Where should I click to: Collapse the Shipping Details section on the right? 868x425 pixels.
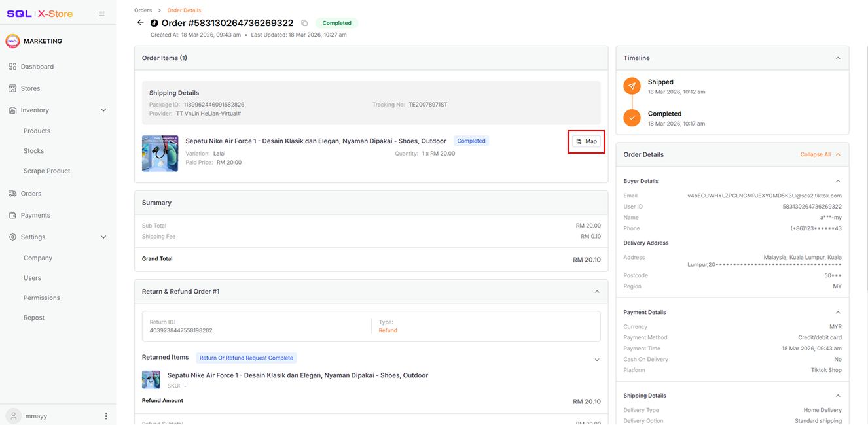838,396
